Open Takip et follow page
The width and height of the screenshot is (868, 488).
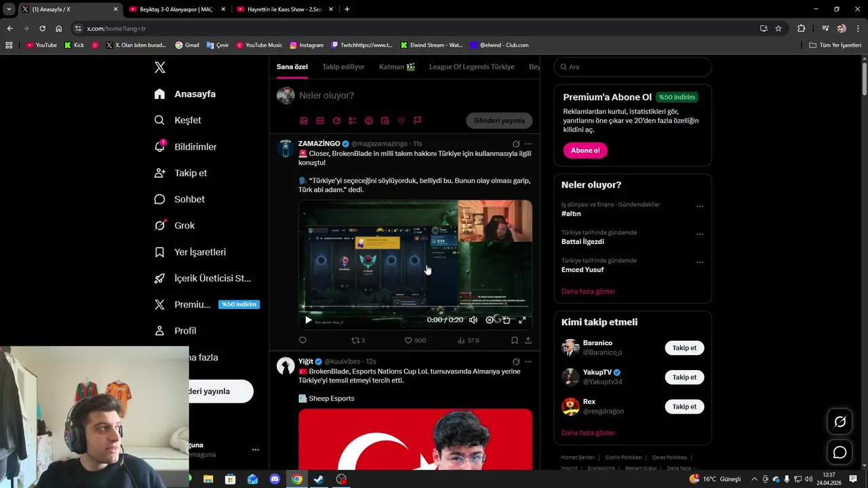tap(180, 173)
